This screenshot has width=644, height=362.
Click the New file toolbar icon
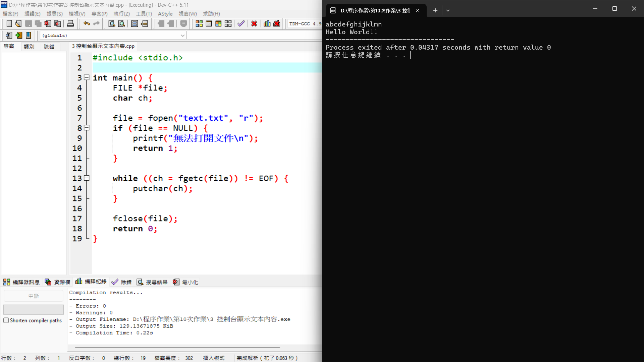(9, 23)
